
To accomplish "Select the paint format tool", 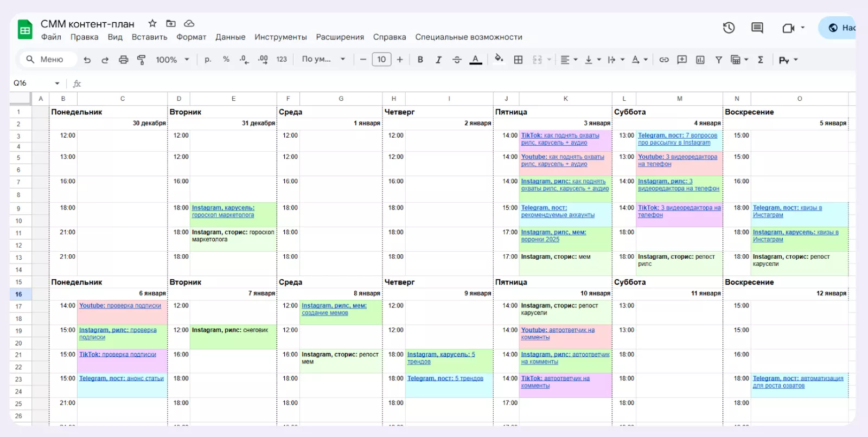I will tap(142, 60).
